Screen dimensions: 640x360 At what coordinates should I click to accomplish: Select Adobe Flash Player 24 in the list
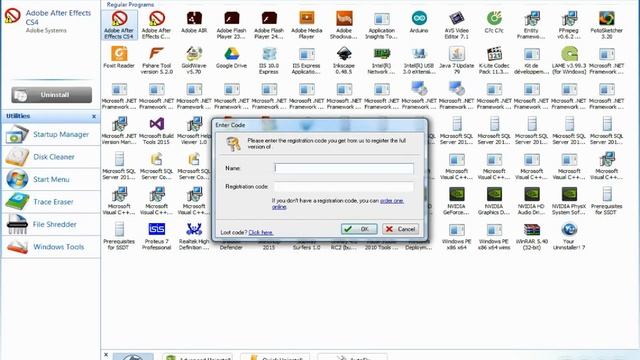coord(269,25)
